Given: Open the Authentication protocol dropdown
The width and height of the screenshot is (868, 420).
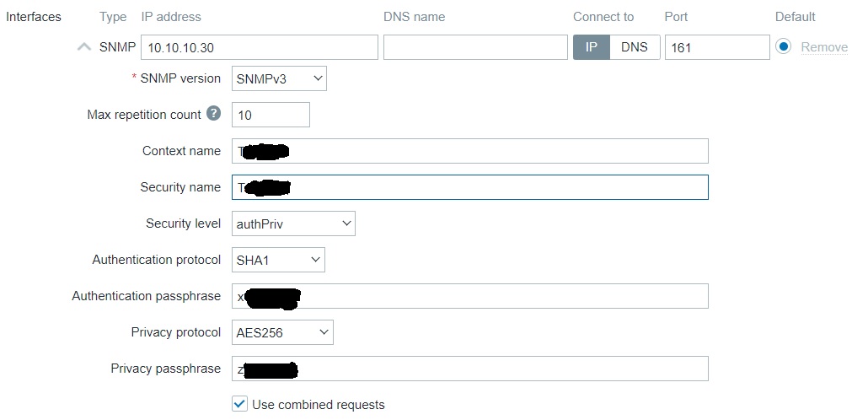Looking at the screenshot, I should [277, 260].
